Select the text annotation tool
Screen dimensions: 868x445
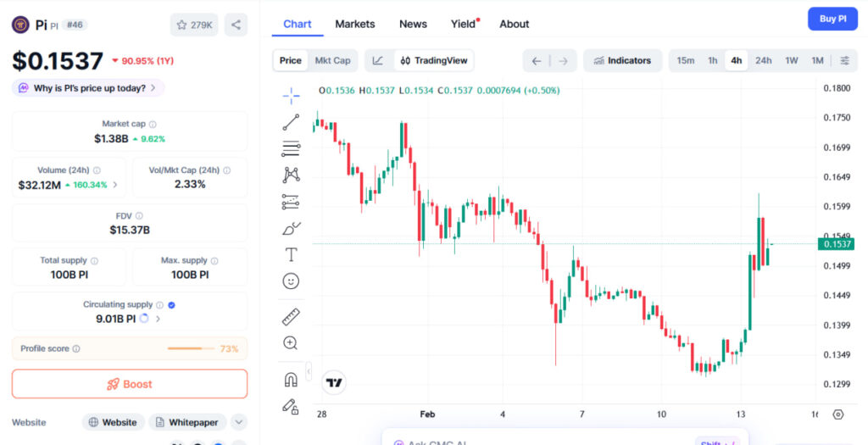click(291, 254)
